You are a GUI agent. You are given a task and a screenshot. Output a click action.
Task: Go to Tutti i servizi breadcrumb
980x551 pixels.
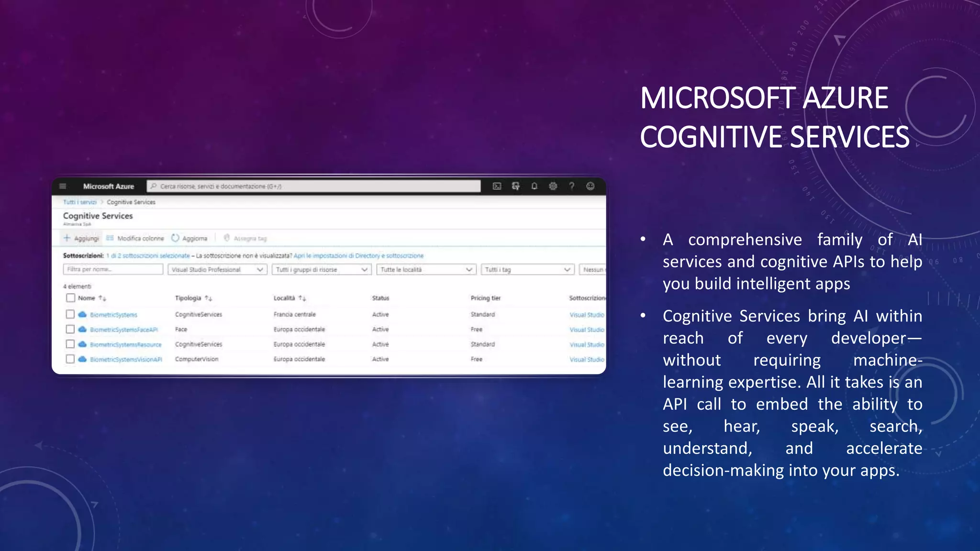80,202
